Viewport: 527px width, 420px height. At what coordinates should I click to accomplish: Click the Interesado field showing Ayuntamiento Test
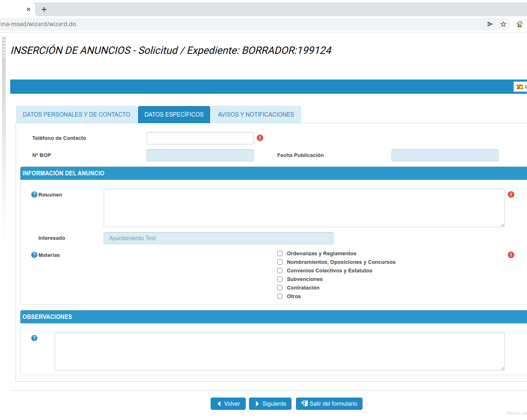pos(218,238)
